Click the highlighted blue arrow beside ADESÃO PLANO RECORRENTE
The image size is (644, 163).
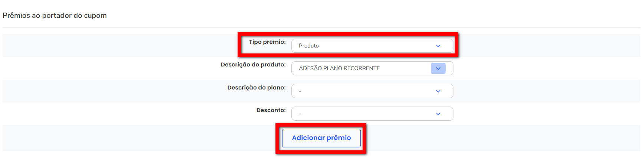point(438,68)
